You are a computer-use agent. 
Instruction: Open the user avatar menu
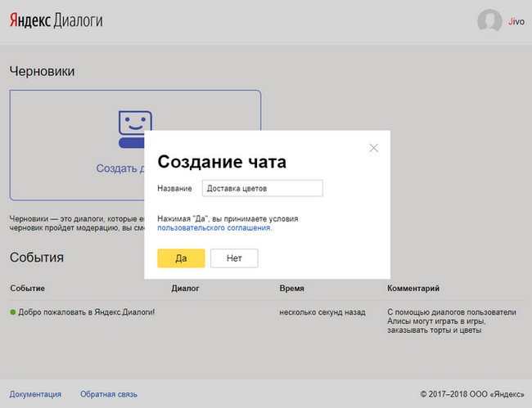[x=489, y=21]
